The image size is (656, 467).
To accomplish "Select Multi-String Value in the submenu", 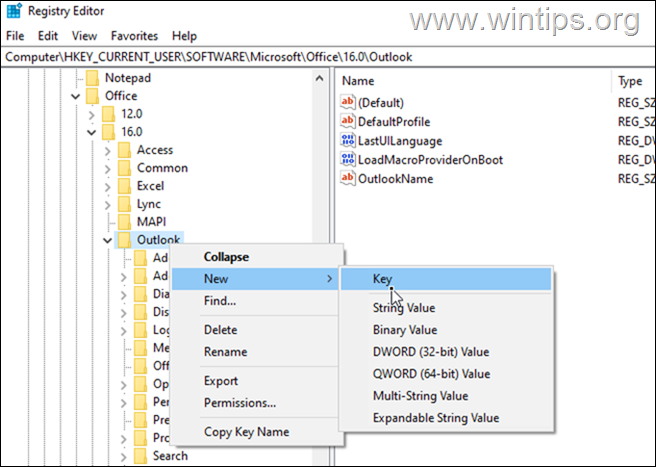I will 446,395.
